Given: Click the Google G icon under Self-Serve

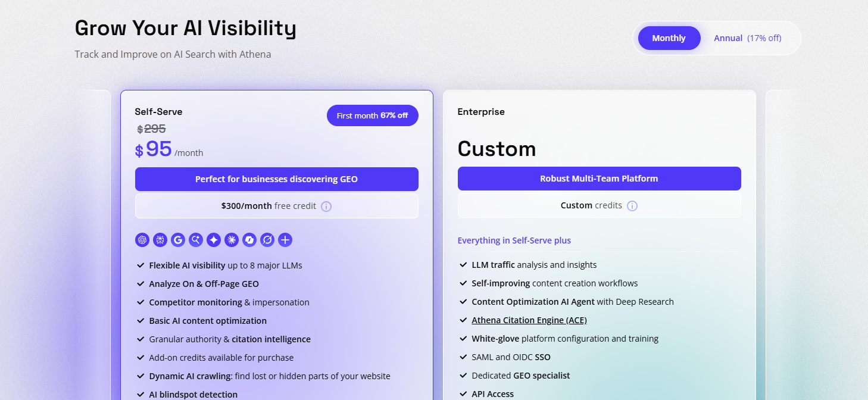Looking at the screenshot, I should tap(177, 240).
